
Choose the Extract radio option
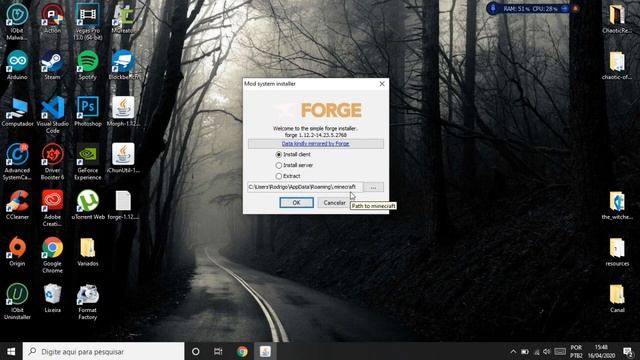[279, 176]
